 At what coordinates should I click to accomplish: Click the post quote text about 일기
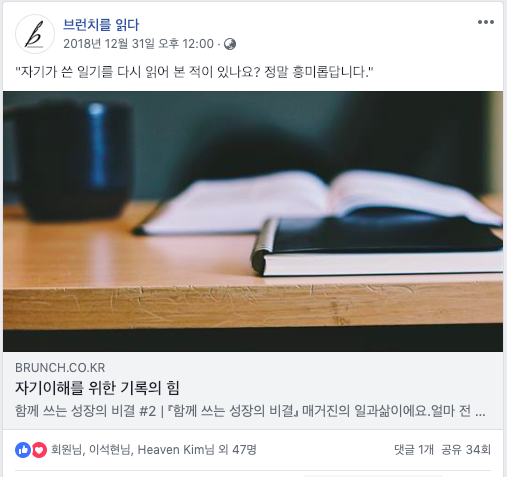(194, 72)
